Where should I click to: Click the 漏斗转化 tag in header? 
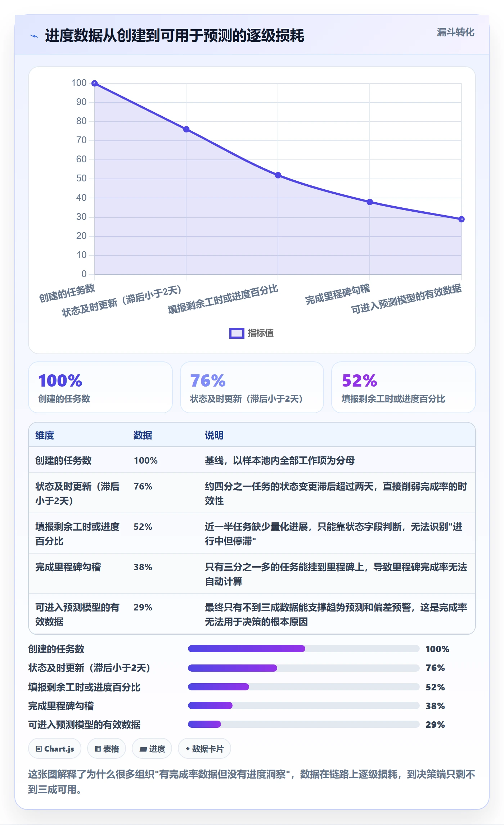(455, 32)
